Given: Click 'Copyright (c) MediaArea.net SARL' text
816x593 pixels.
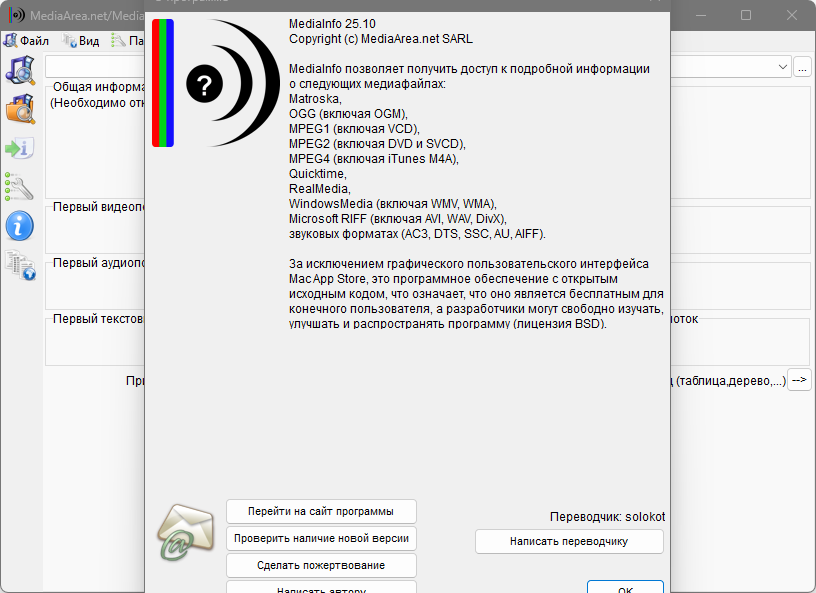Looking at the screenshot, I should pyautogui.click(x=380, y=39).
